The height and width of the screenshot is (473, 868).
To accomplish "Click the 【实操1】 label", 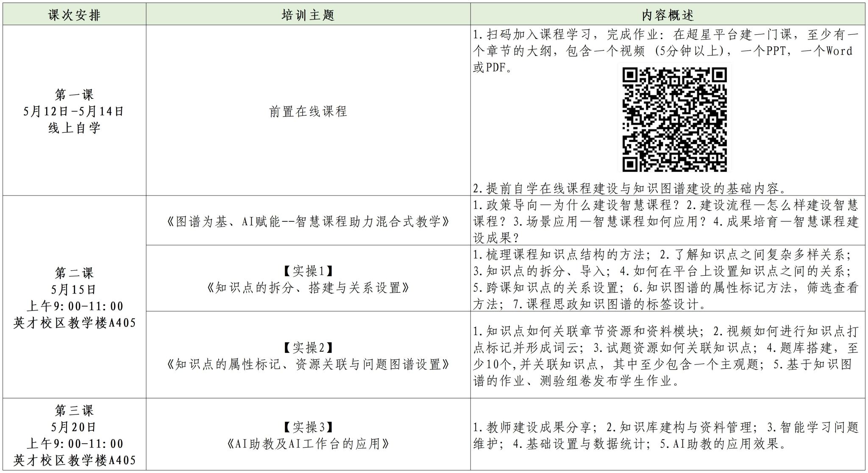I will [308, 271].
